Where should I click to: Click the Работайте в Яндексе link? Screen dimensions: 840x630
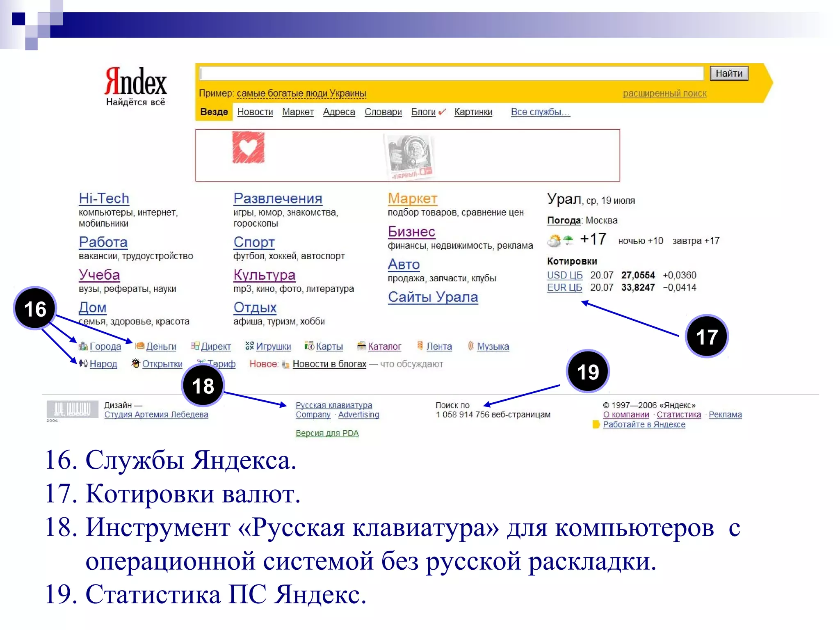tap(644, 425)
